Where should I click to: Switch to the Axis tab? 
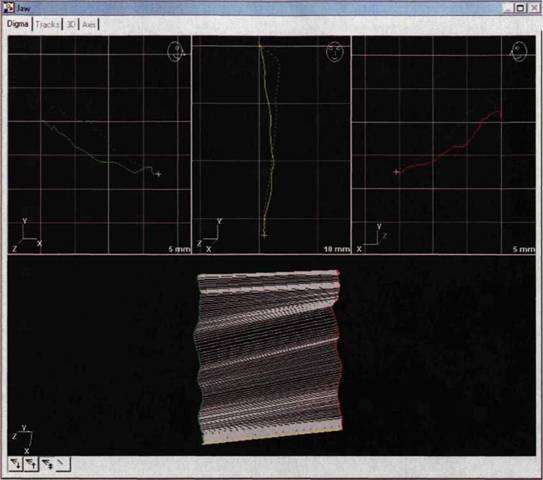click(x=89, y=25)
